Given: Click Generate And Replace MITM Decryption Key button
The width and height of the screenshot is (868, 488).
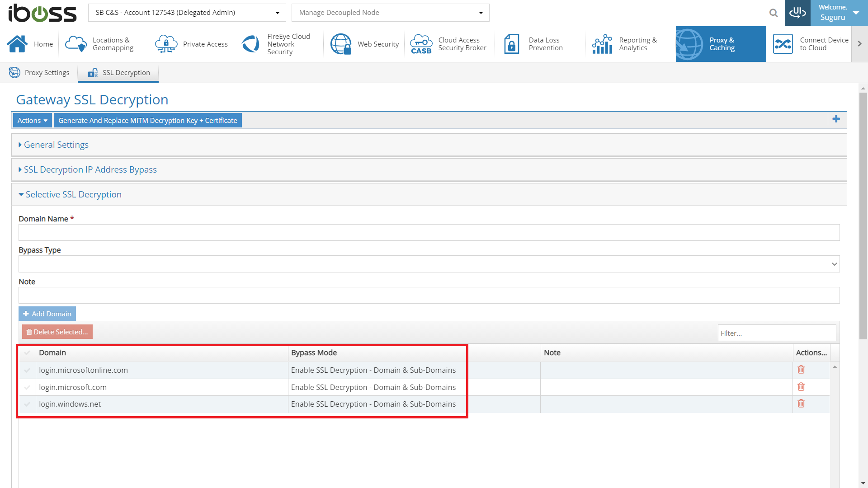Looking at the screenshot, I should click(x=148, y=120).
